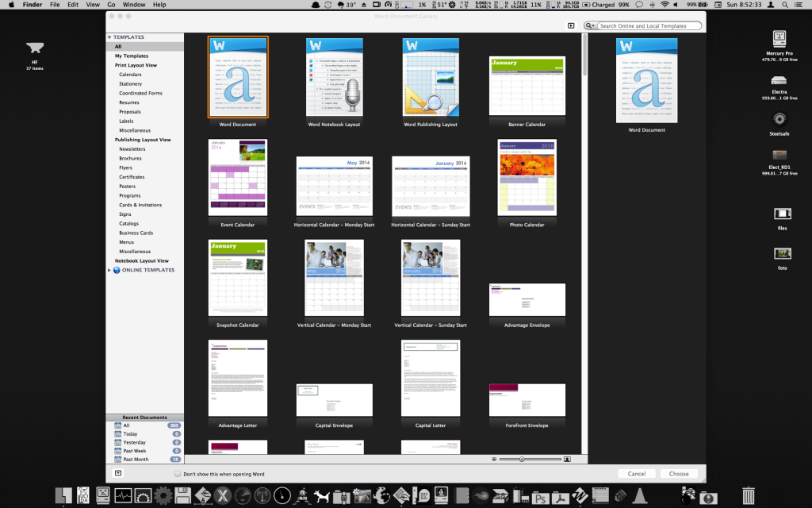
Task: Click the search magnifier options icon
Action: [x=590, y=25]
